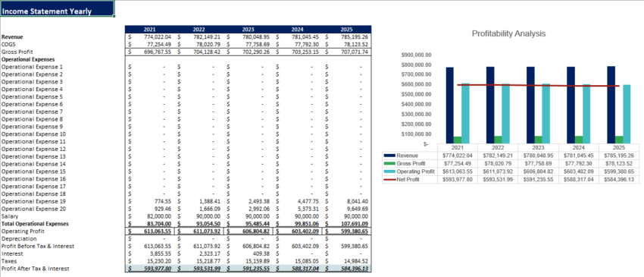Click the 2024 header in chart data table
The image size is (644, 277).
point(579,148)
